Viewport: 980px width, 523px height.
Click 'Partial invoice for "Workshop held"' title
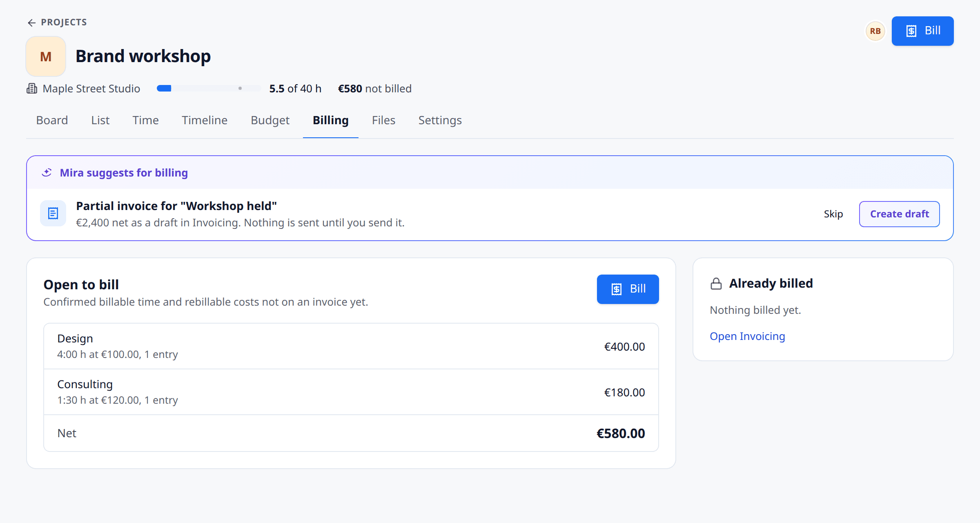176,206
